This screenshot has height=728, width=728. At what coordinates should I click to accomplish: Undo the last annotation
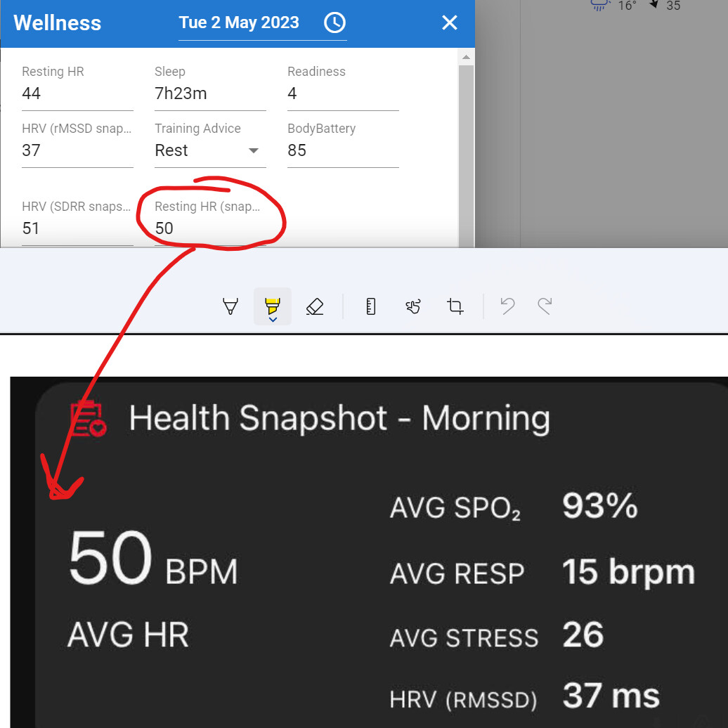click(x=507, y=306)
